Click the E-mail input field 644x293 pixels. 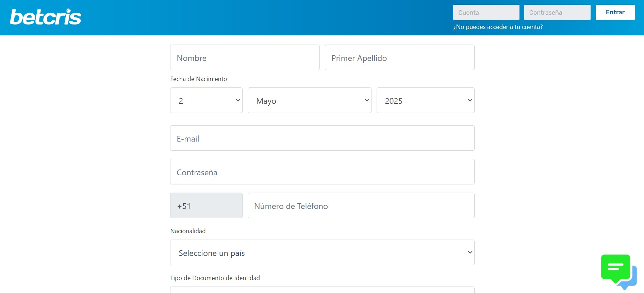pos(322,138)
